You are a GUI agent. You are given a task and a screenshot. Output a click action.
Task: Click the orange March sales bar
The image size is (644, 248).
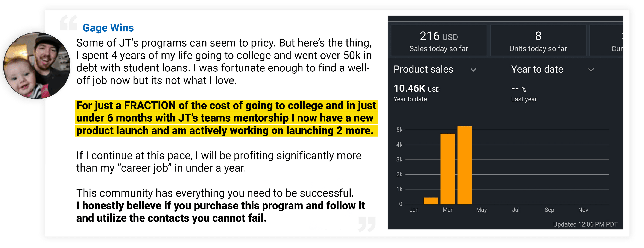click(x=448, y=169)
